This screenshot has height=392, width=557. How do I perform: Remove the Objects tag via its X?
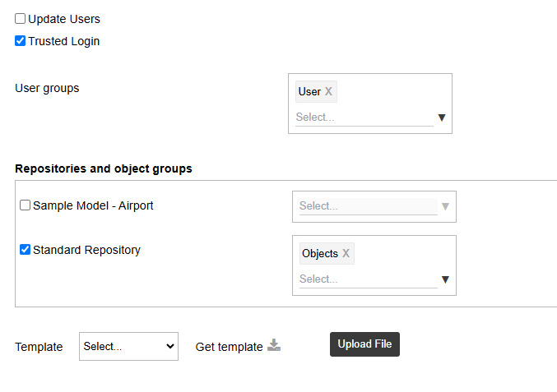(x=346, y=254)
